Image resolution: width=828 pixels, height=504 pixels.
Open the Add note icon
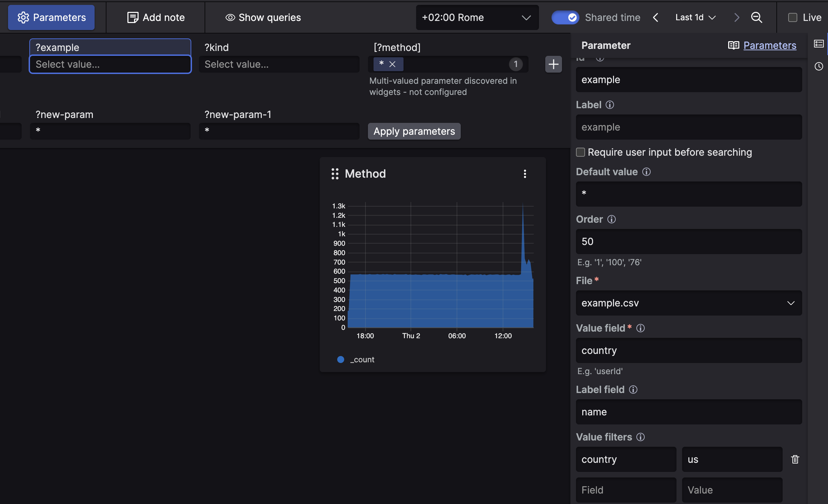(133, 17)
